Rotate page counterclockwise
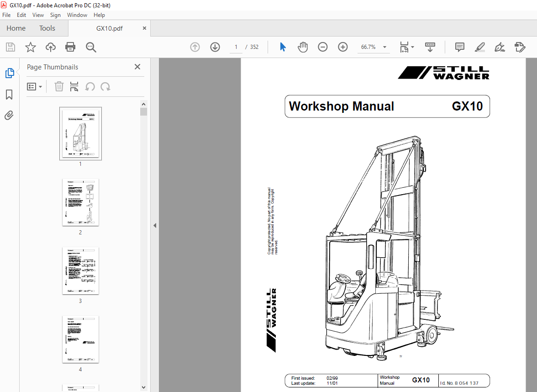This screenshot has height=392, width=537. coord(89,87)
